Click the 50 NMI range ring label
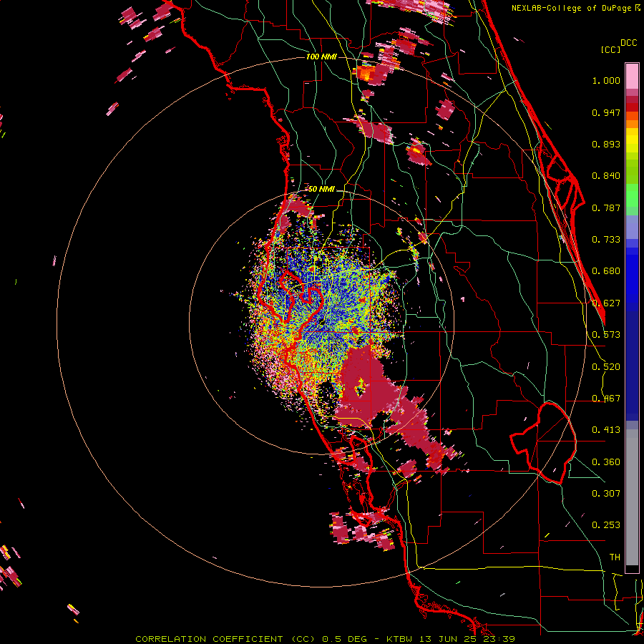 coord(321,190)
